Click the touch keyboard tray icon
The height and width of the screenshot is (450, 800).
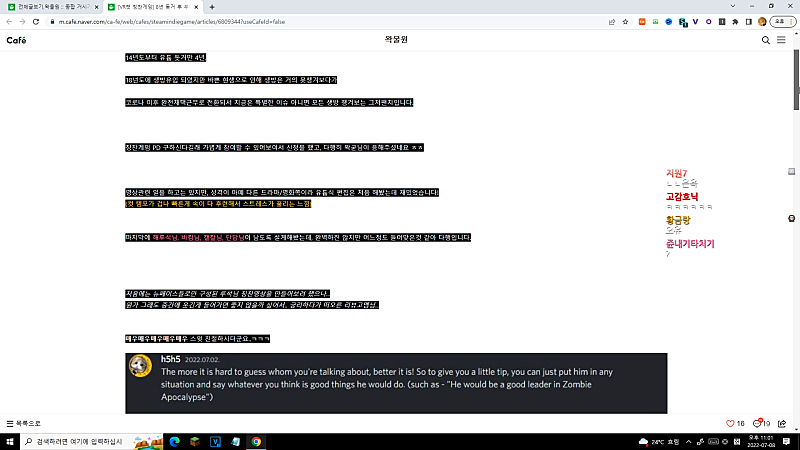(713, 442)
